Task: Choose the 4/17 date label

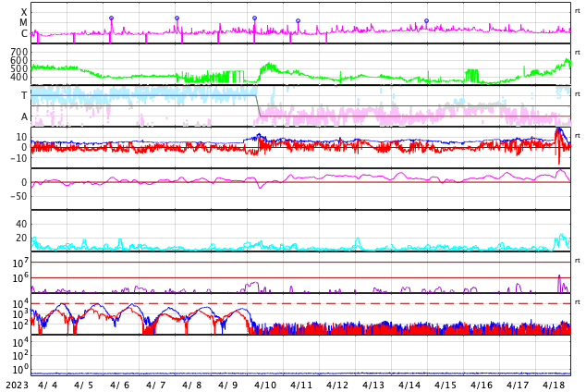Action: pos(518,385)
